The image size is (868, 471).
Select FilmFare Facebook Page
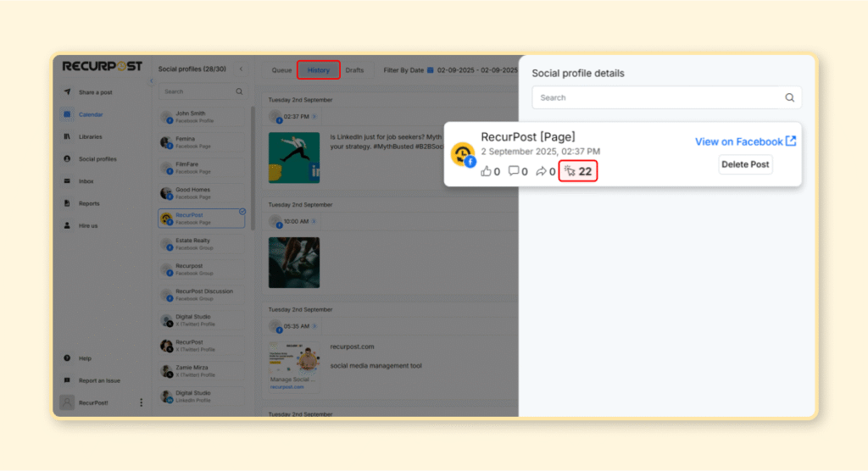(202, 168)
